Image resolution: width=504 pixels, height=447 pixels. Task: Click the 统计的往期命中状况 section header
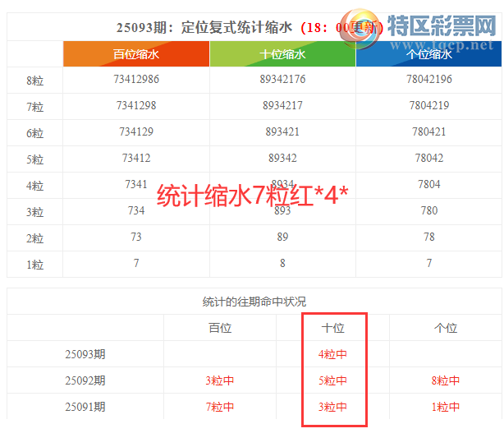[x=254, y=302]
